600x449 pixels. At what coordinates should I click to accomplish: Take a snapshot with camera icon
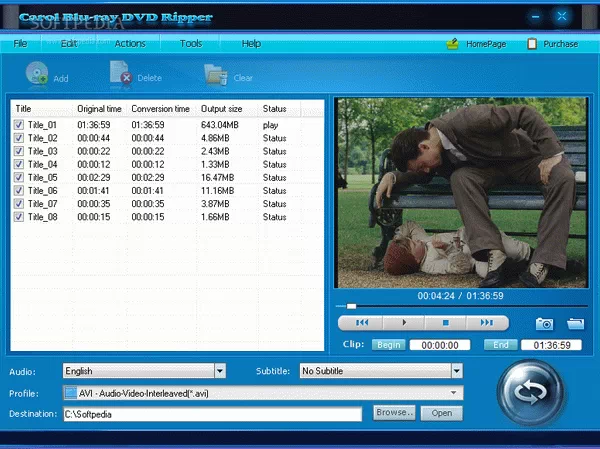tap(544, 323)
